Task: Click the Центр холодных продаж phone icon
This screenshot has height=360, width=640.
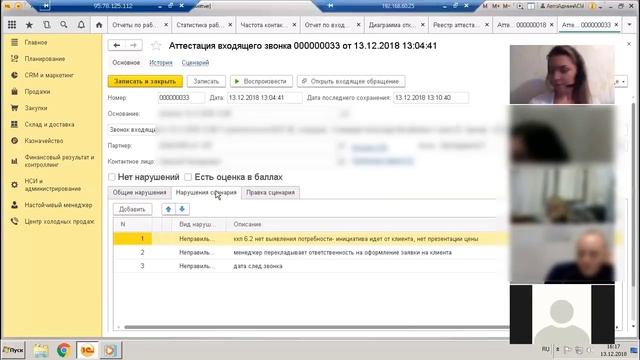Action: (14, 221)
